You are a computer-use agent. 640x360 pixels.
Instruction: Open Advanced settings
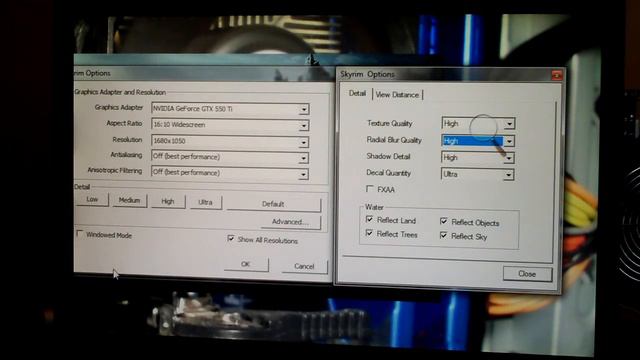[x=290, y=222]
